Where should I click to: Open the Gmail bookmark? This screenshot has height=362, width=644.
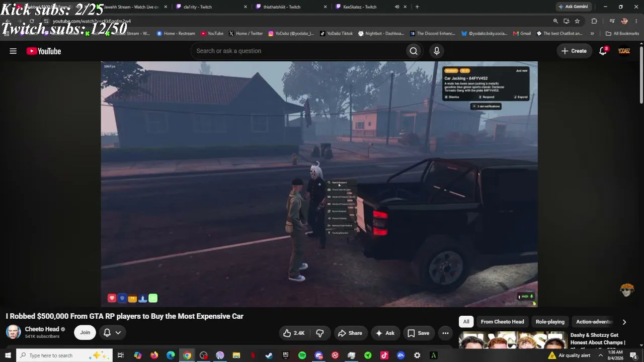tap(522, 34)
